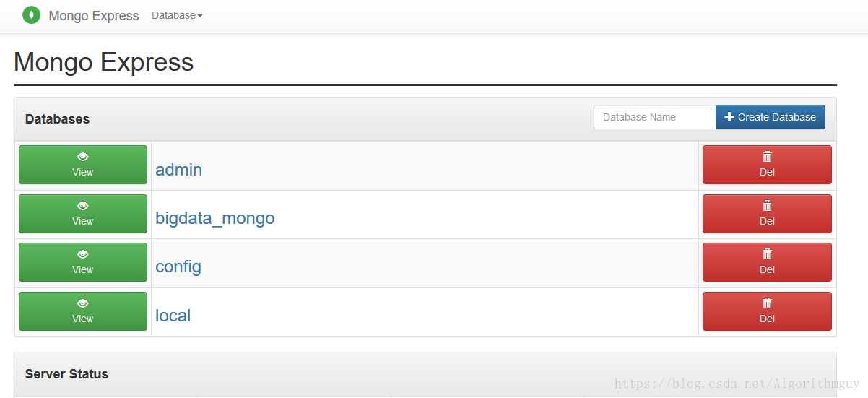
Task: Click the plus icon on Create Database
Action: [x=729, y=117]
